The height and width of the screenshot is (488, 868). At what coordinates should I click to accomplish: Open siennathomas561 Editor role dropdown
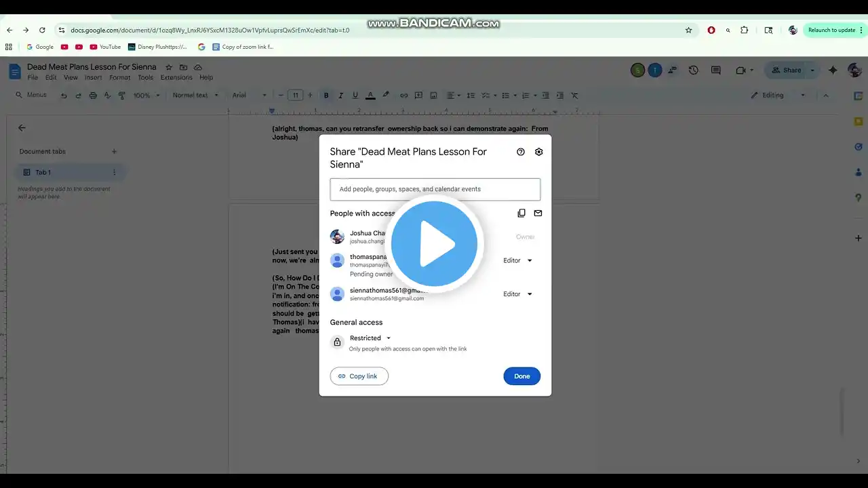518,294
